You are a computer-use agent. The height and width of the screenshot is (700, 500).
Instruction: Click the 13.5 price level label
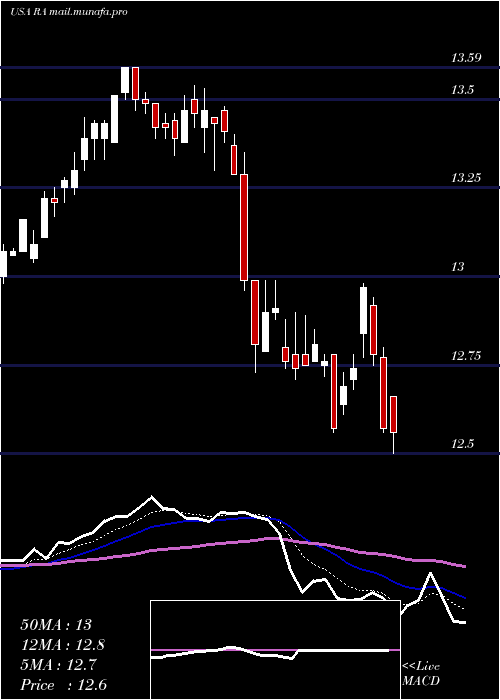coord(462,90)
